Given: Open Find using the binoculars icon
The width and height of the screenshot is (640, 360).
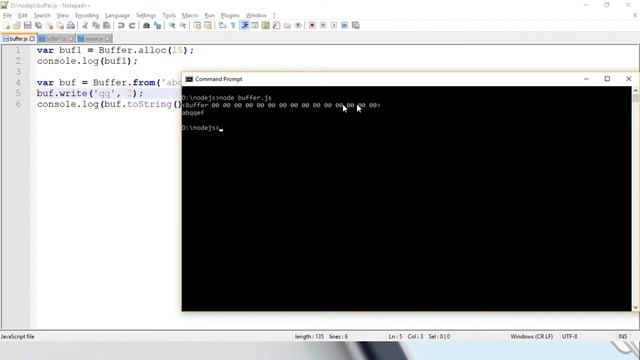Looking at the screenshot, I should [x=146, y=25].
